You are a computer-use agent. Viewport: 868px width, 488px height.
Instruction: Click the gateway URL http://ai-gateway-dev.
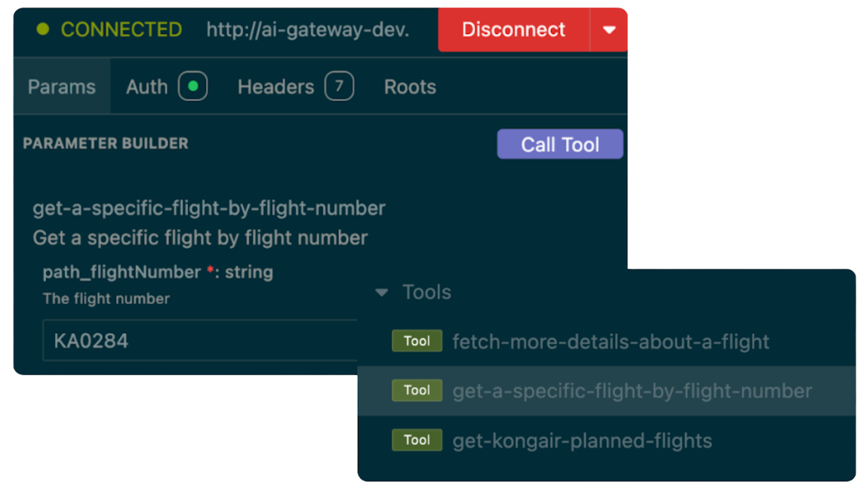tap(306, 30)
